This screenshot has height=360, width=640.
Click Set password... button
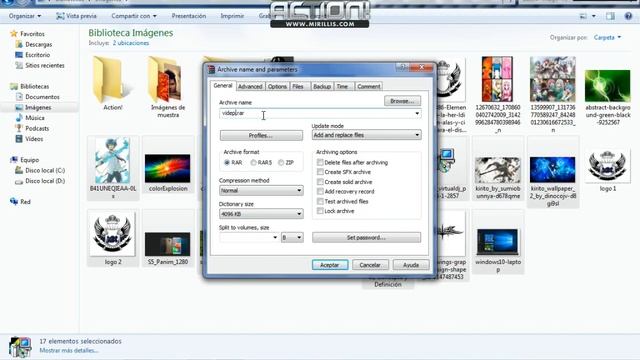coord(367,238)
